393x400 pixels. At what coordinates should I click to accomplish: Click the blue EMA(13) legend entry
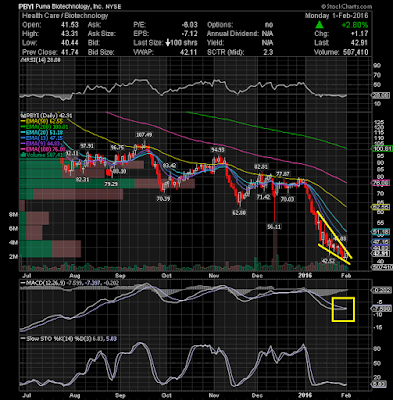[x=43, y=138]
